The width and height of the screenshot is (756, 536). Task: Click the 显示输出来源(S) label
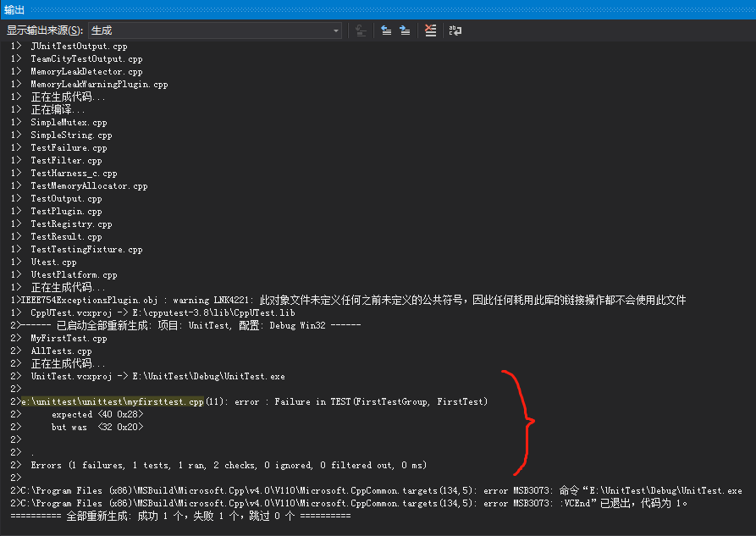coord(45,30)
